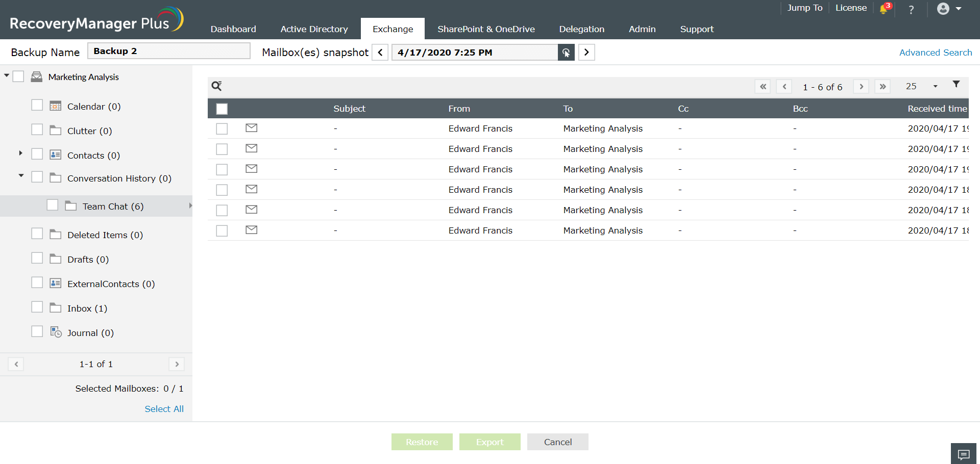This screenshot has height=464, width=980.
Task: Click the snapshot picker icon beside the date
Action: (x=566, y=53)
